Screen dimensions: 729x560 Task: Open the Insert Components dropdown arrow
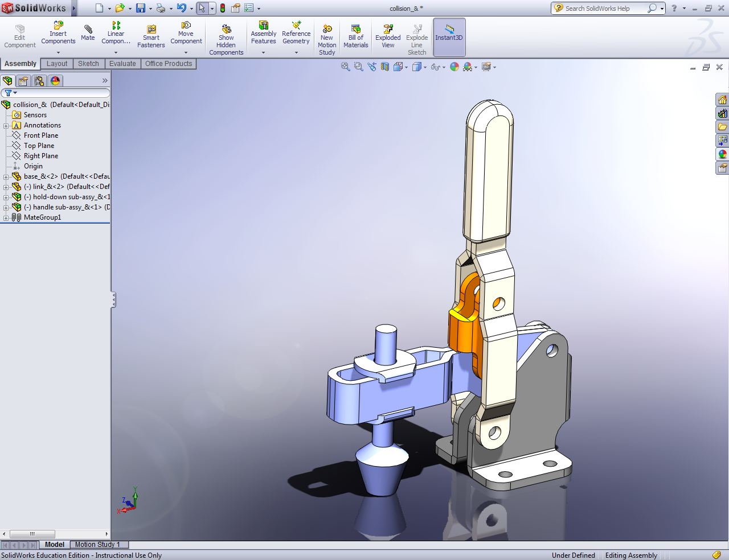tap(58, 52)
